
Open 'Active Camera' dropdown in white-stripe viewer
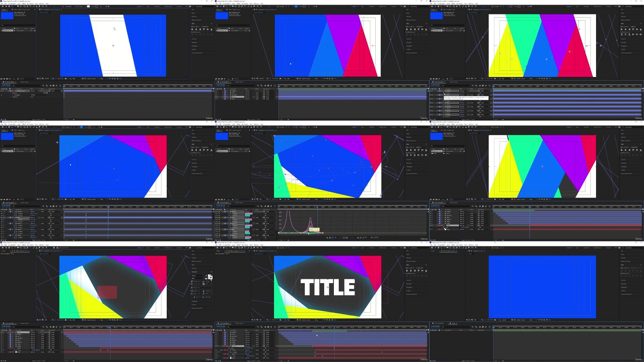(x=92, y=78)
